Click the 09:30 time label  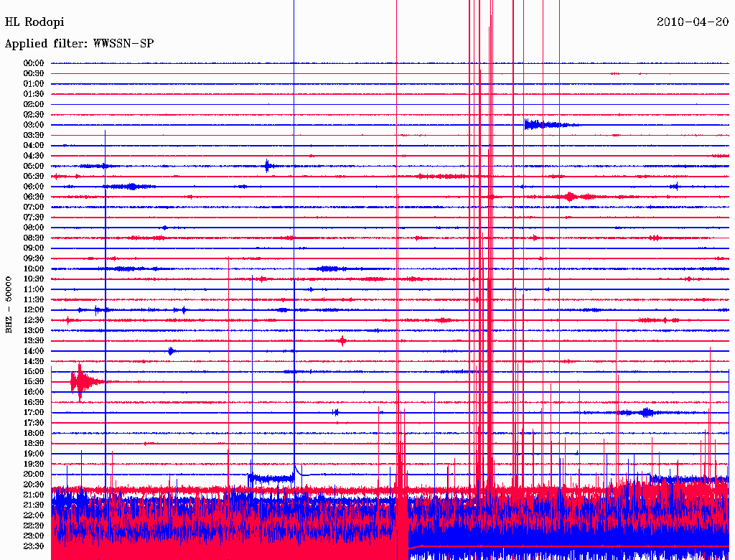pyautogui.click(x=34, y=258)
